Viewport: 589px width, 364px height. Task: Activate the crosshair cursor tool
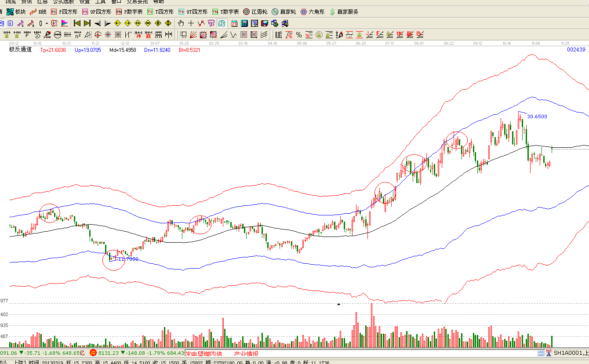191,23
